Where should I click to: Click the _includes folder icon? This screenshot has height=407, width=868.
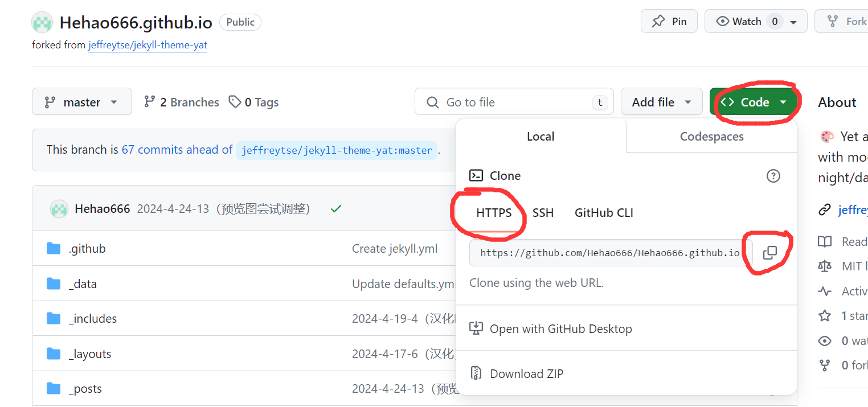click(54, 319)
